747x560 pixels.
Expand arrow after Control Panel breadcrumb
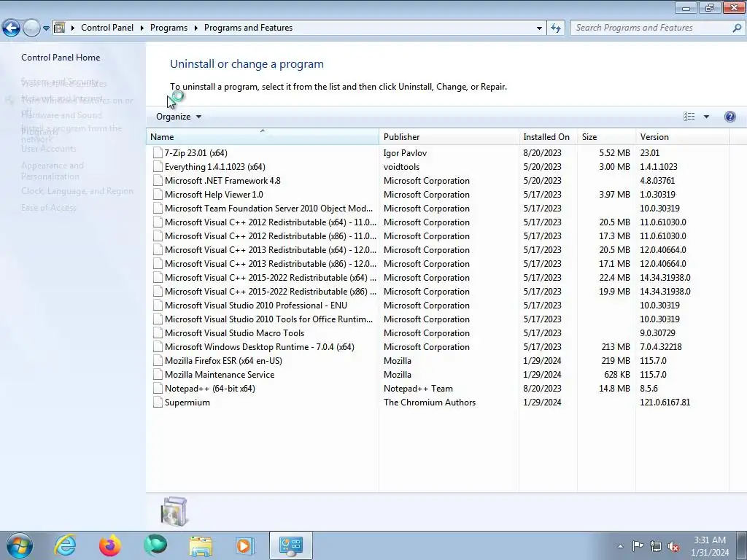click(142, 28)
